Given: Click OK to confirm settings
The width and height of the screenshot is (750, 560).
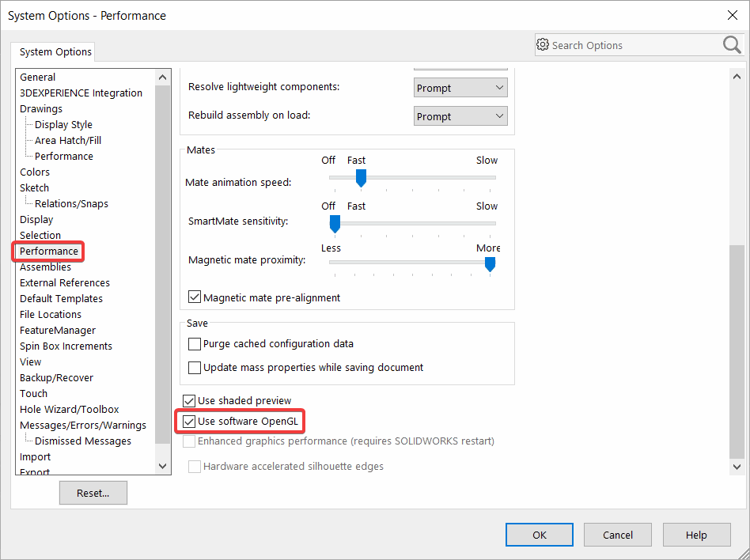Looking at the screenshot, I should coord(539,534).
